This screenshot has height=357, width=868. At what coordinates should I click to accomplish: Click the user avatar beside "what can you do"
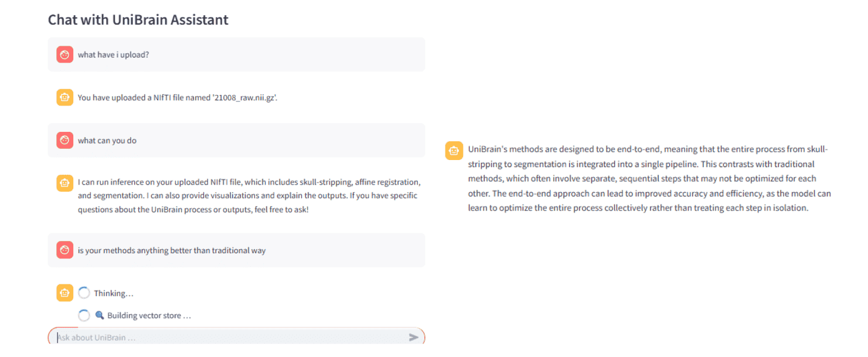pos(64,140)
